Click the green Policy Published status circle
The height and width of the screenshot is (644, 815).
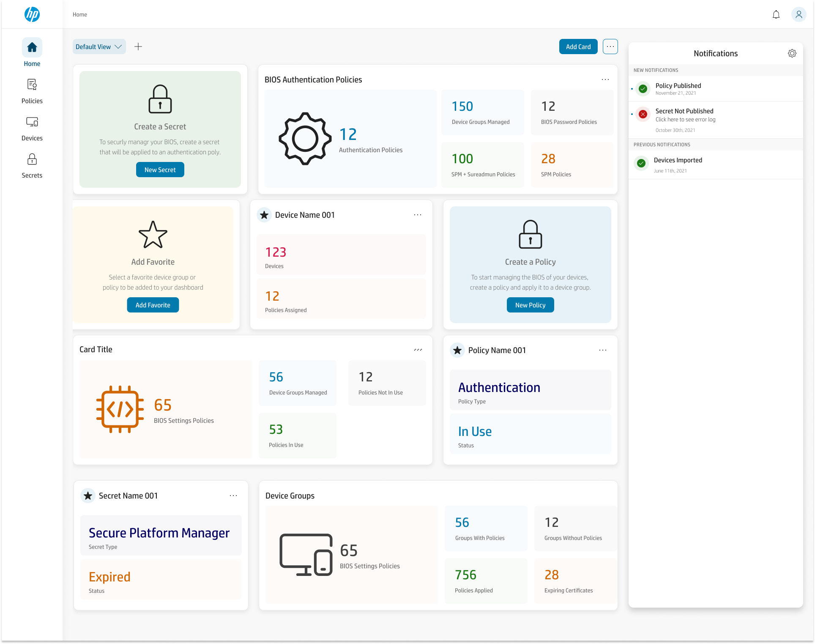pyautogui.click(x=643, y=89)
